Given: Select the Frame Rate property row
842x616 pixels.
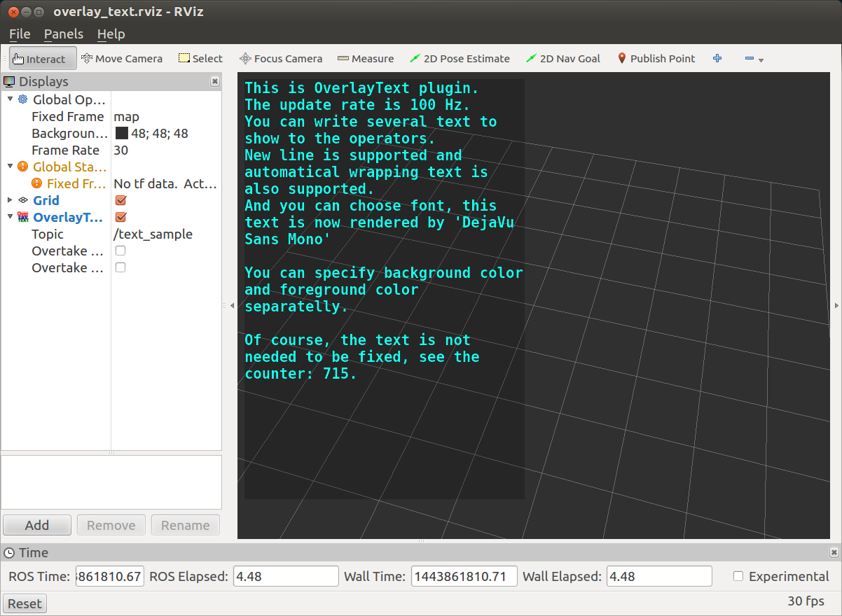Looking at the screenshot, I should click(x=111, y=150).
